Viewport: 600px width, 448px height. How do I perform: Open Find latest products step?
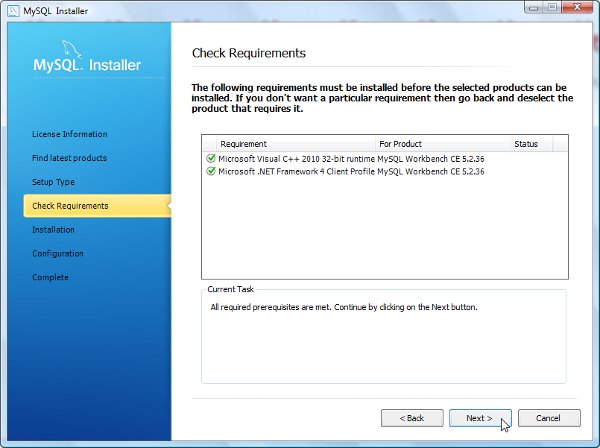(x=69, y=158)
